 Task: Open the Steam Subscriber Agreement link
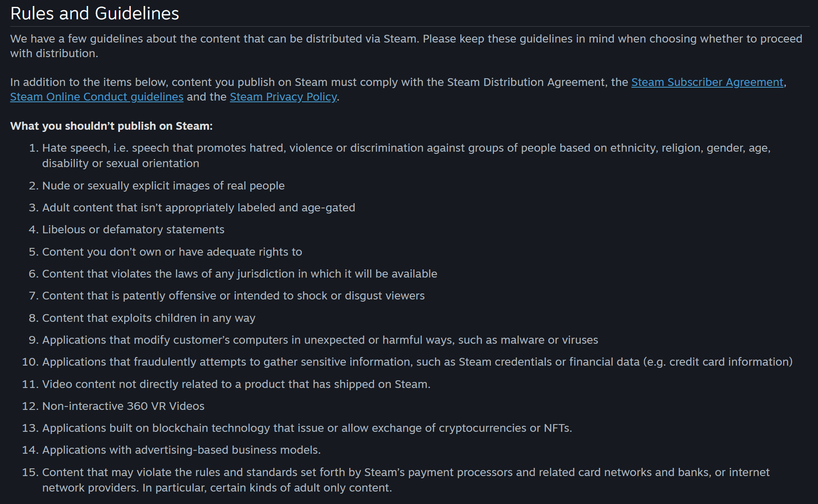click(x=707, y=82)
